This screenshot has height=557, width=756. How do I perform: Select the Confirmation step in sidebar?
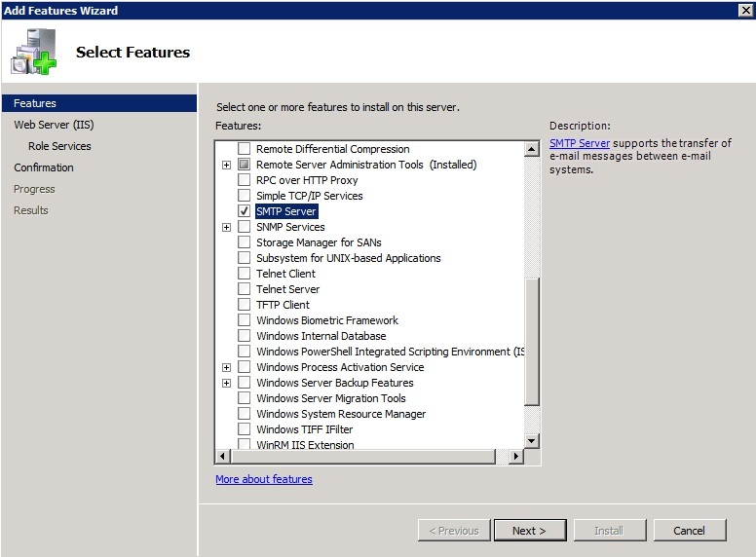pos(44,167)
